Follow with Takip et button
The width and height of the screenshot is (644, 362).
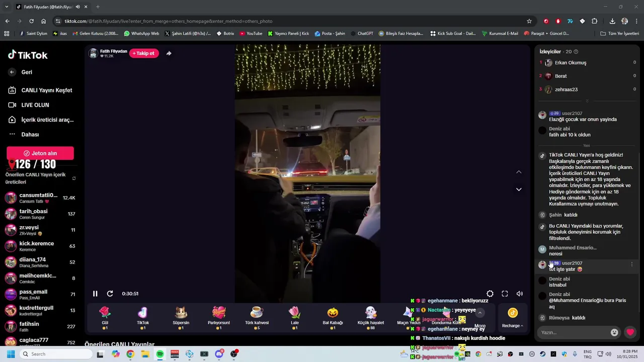pos(144,53)
